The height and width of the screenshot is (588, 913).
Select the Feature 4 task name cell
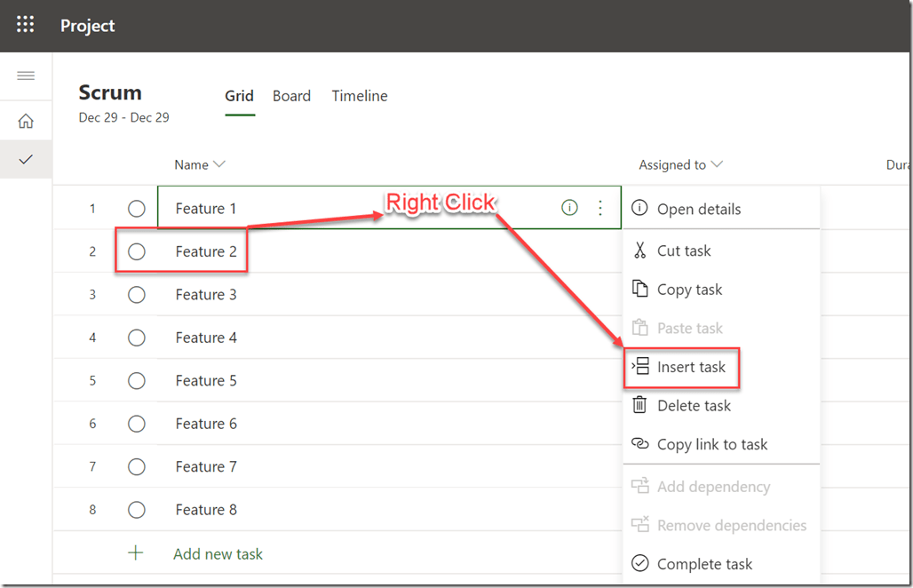(x=206, y=338)
